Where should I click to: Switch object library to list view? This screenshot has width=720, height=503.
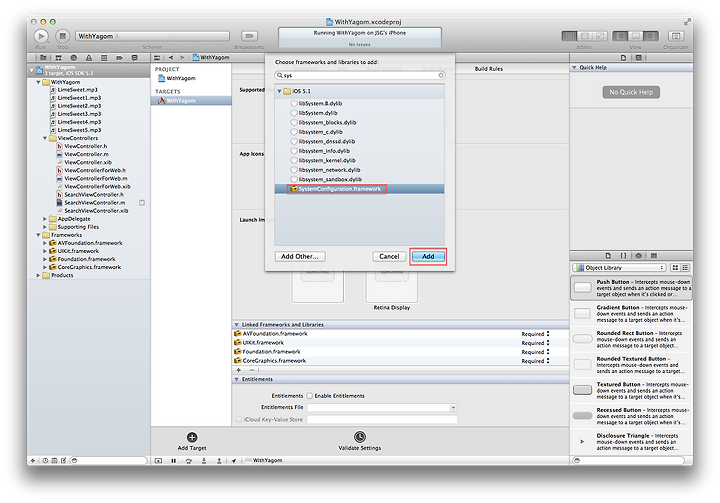[685, 267]
